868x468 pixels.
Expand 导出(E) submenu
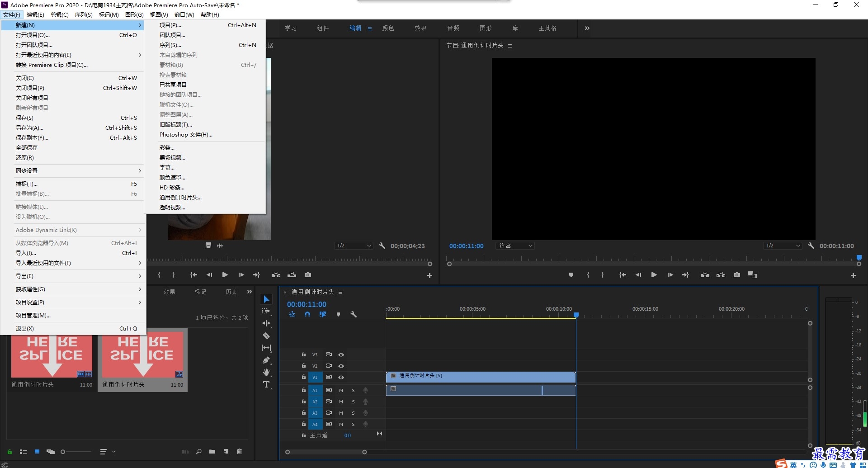pos(73,276)
